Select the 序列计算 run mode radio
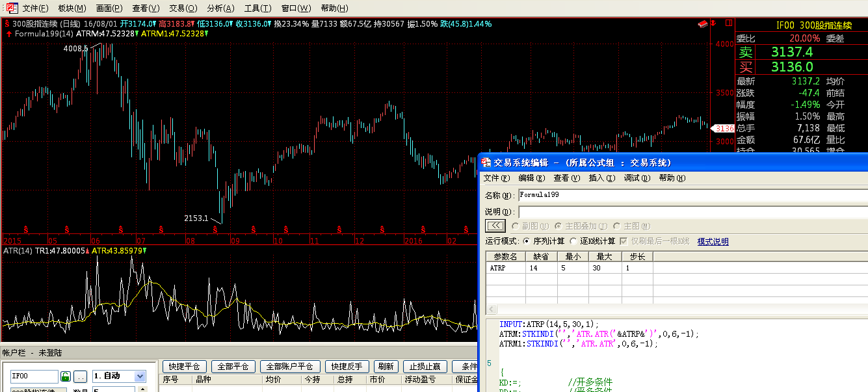Image resolution: width=868 pixels, height=392 pixels. point(527,241)
